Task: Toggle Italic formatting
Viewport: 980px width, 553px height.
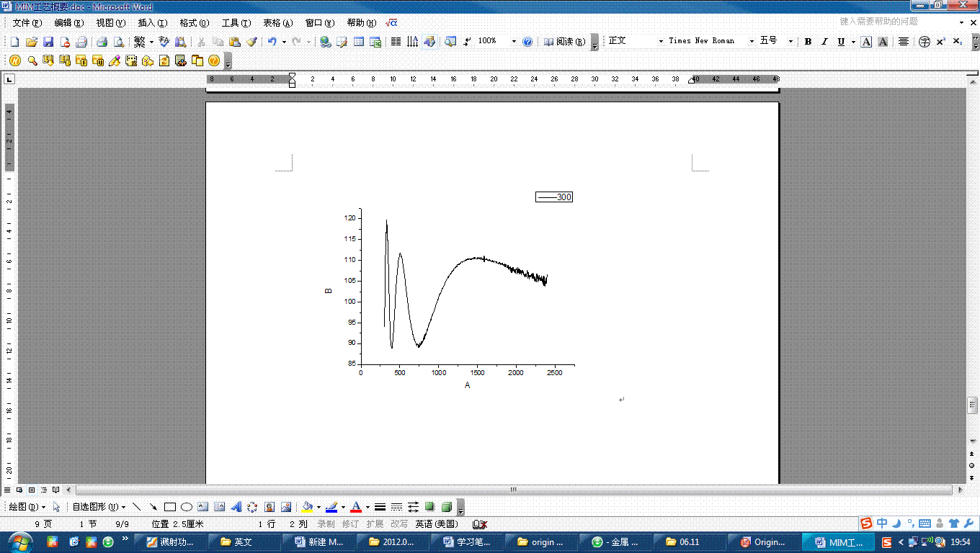Action: (x=824, y=42)
